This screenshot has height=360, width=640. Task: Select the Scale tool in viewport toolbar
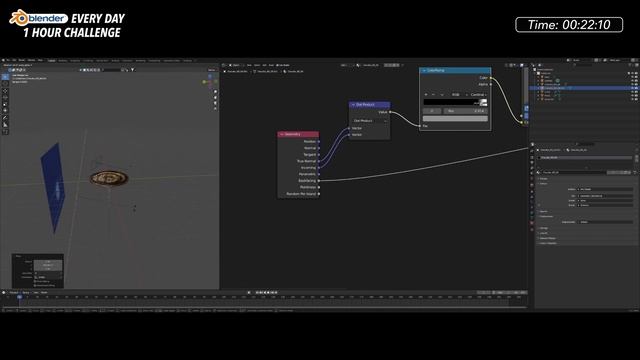[x=5, y=104]
